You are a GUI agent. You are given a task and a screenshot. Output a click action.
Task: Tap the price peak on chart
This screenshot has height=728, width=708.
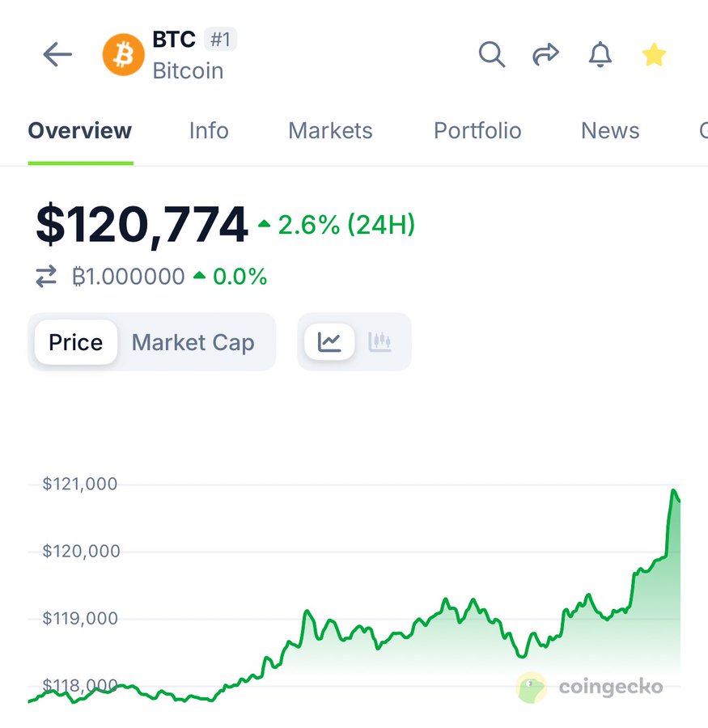tap(672, 491)
